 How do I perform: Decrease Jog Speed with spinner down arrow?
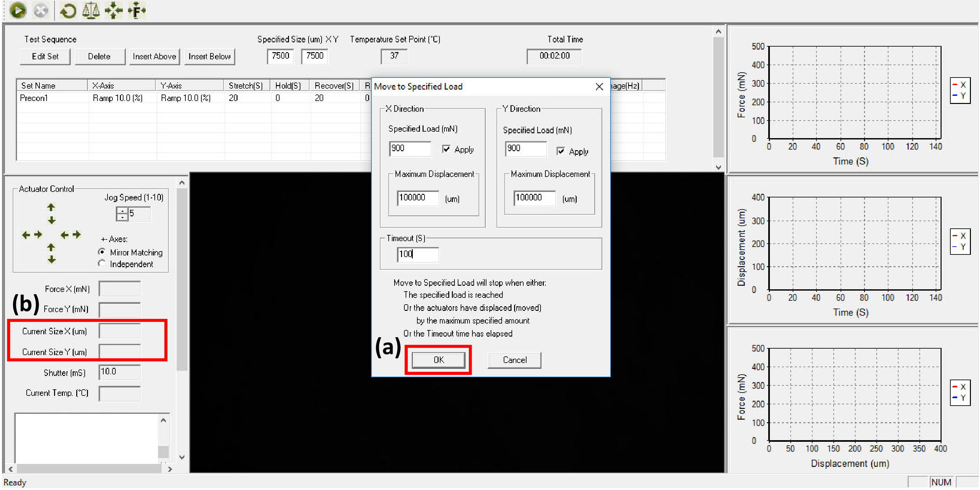click(x=122, y=217)
